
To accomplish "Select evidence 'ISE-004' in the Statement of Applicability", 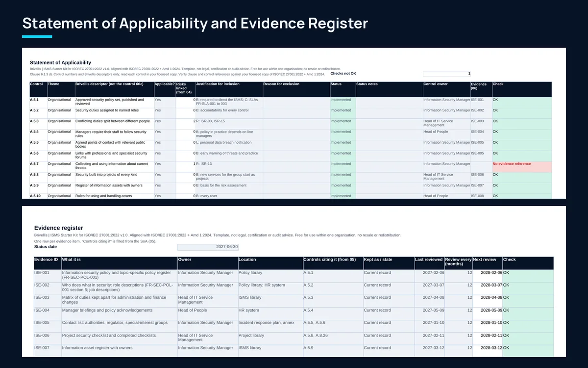I will tap(481, 134).
